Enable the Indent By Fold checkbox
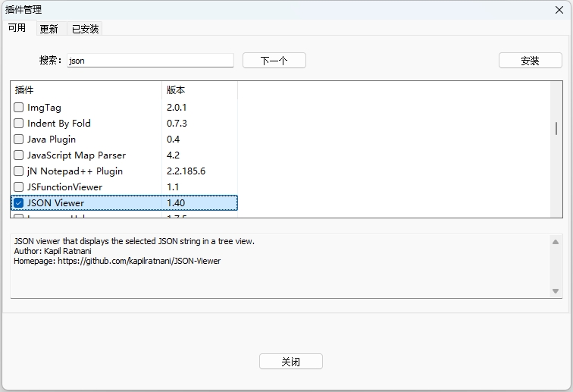Image resolution: width=573 pixels, height=392 pixels. (x=19, y=124)
